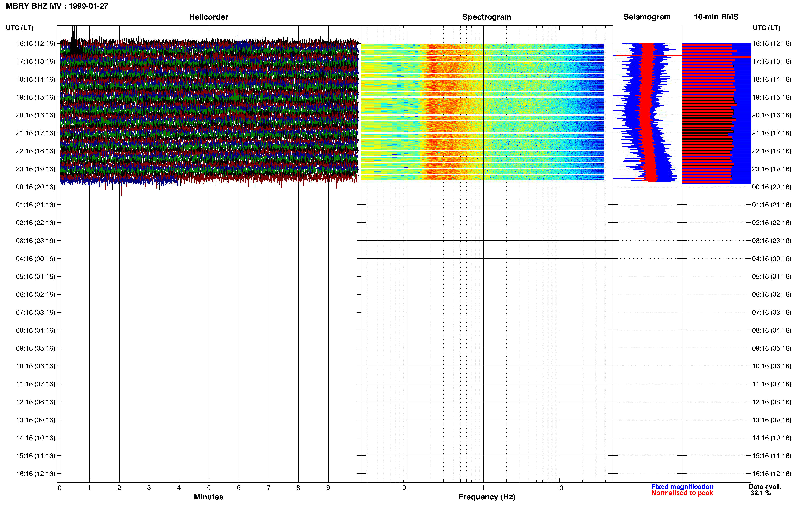This screenshot has width=812, height=508.
Task: Click the plot title 'MBRY BHZ MV : 1999-01-27'
Action: click(x=57, y=6)
